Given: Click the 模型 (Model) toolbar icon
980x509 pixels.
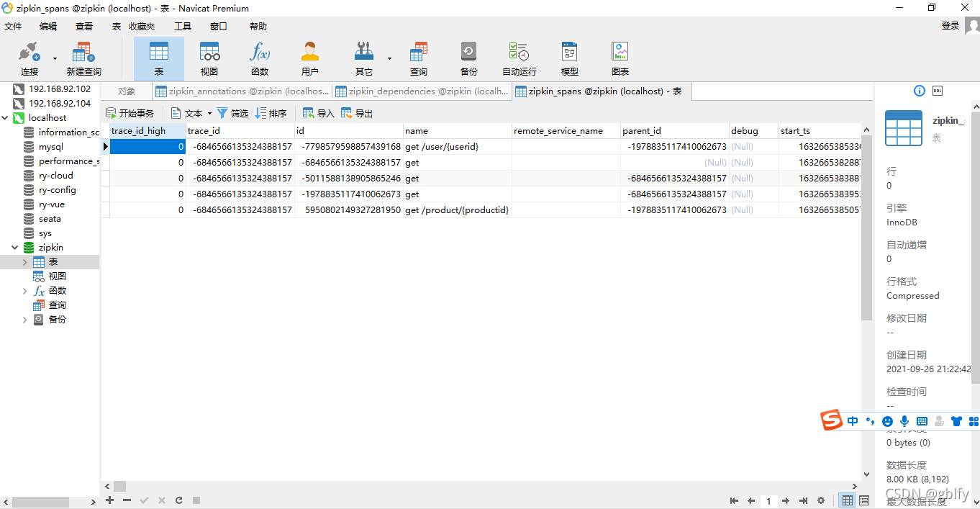Looking at the screenshot, I should tap(569, 58).
